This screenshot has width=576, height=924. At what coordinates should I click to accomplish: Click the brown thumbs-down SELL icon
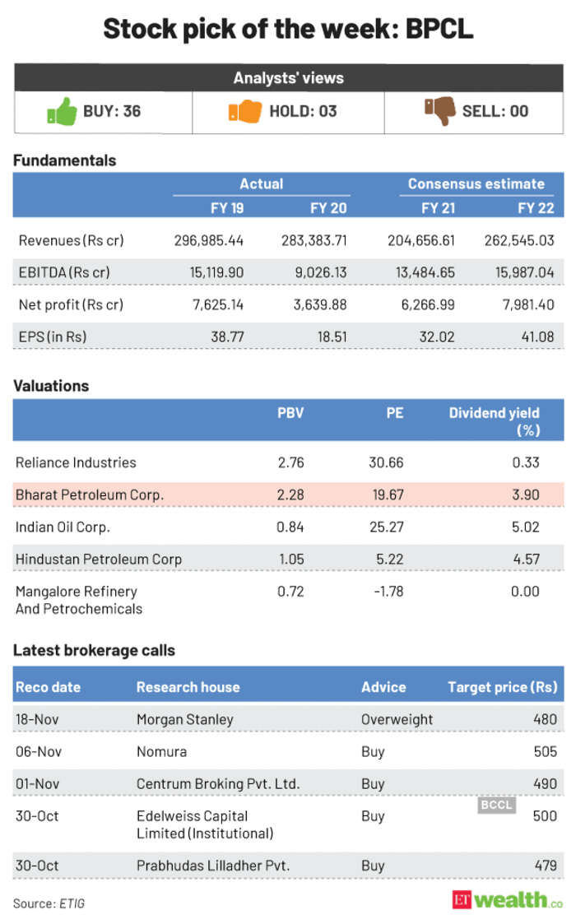pos(439,112)
